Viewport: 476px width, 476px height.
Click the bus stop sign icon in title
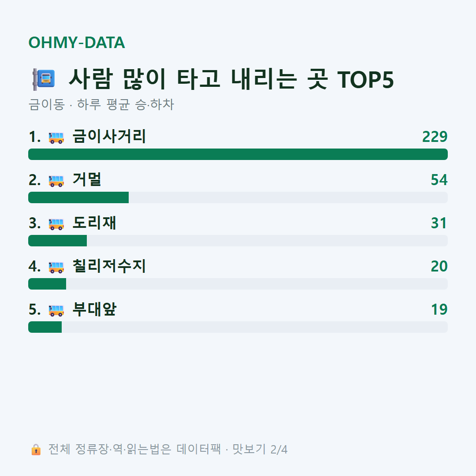44,79
